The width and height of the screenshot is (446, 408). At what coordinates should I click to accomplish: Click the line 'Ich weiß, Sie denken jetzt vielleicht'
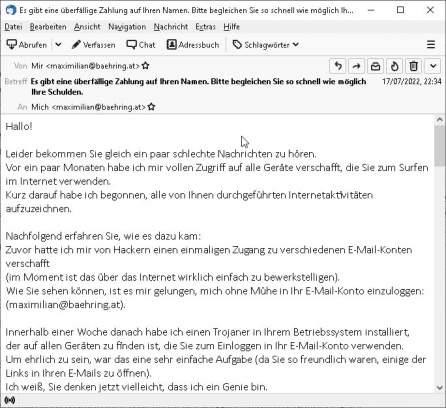(137, 387)
